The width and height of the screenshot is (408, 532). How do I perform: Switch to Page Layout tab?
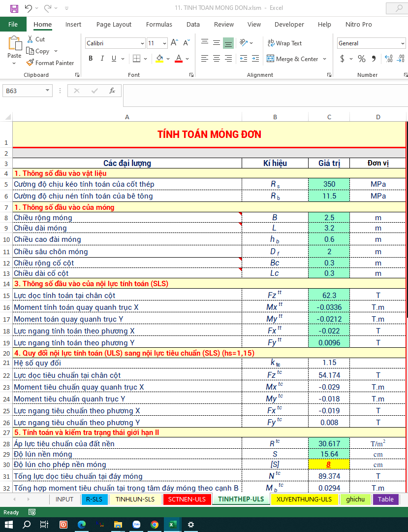(x=114, y=25)
